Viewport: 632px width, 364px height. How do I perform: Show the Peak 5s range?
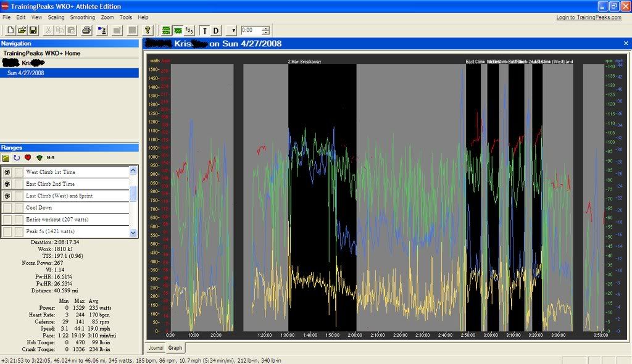click(7, 231)
